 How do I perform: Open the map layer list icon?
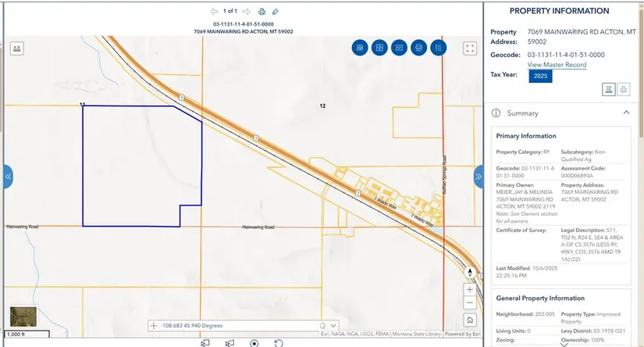pos(439,48)
